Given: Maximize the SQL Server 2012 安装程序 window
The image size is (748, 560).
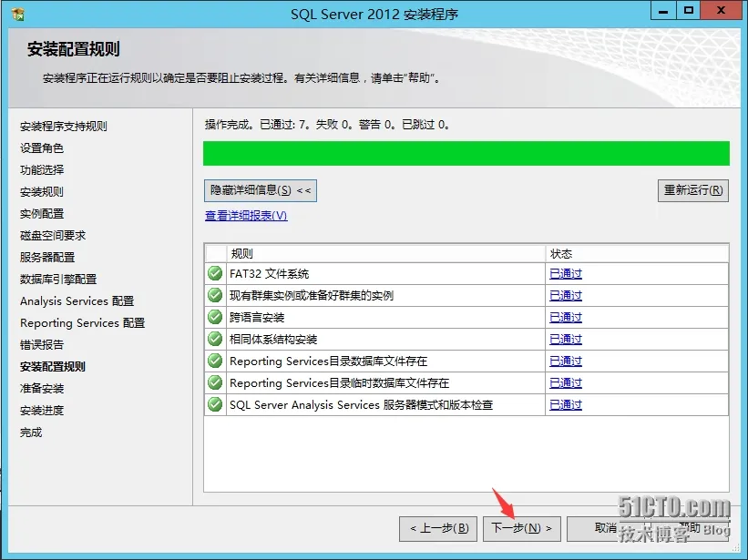Looking at the screenshot, I should point(689,11).
